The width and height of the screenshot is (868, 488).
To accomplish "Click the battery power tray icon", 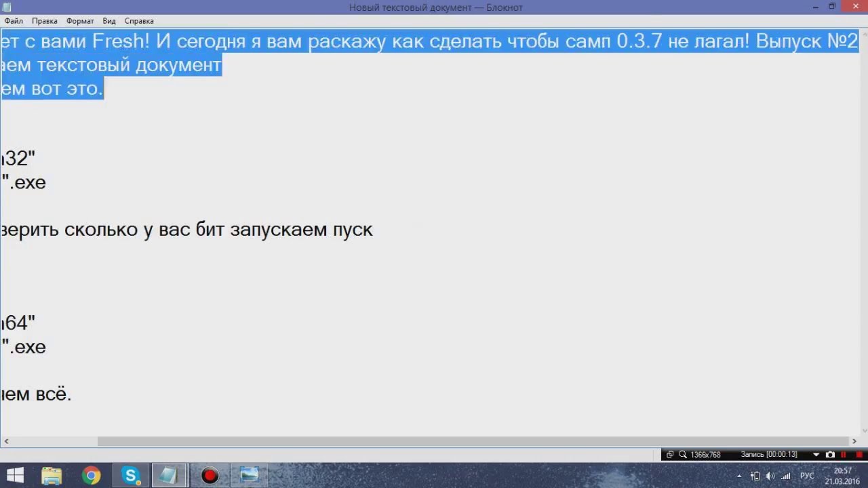I will point(755,476).
